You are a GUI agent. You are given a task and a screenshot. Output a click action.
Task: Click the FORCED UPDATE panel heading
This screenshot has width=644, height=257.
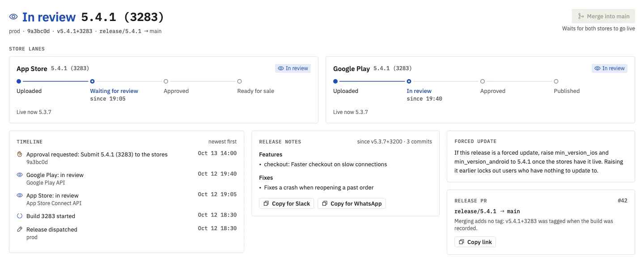click(475, 142)
